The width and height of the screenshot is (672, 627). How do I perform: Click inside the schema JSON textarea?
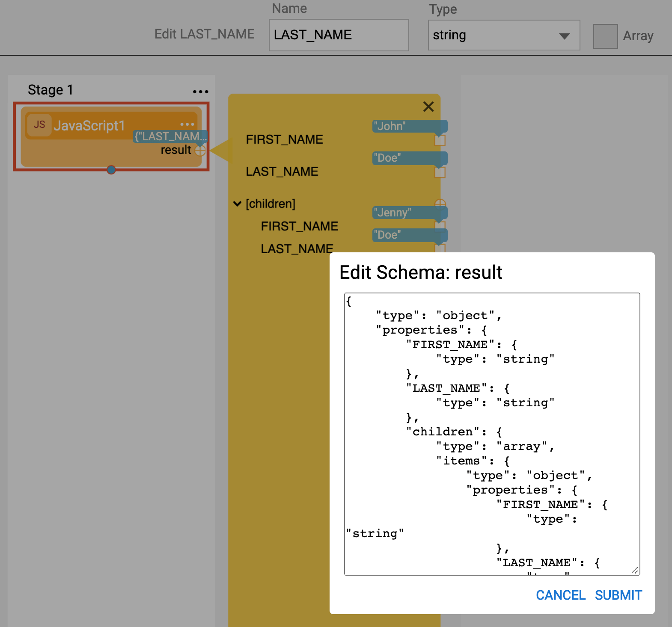(492, 434)
